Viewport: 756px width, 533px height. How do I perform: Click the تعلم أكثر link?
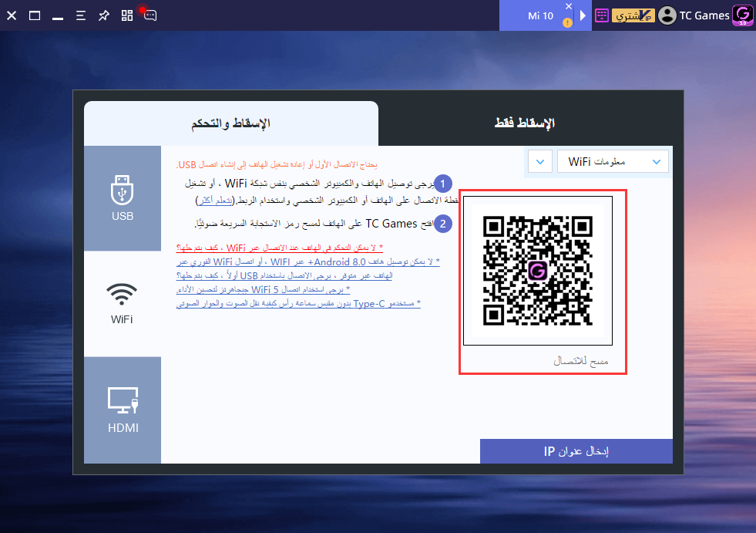(216, 201)
